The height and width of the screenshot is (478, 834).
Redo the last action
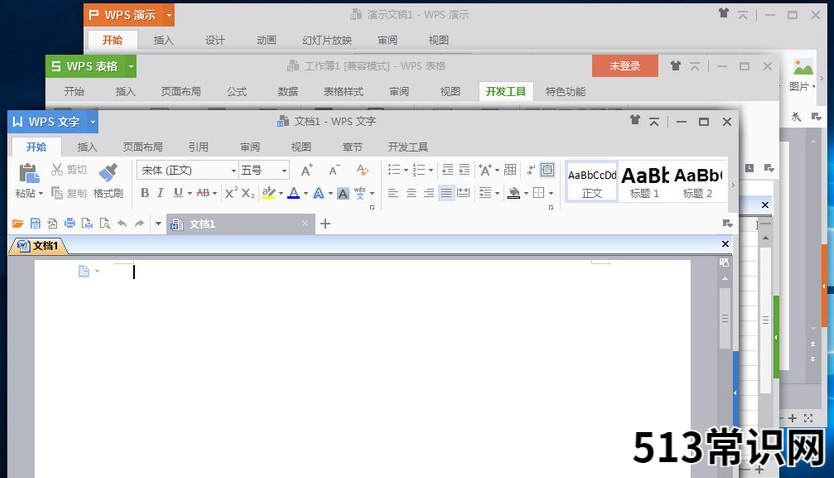coord(139,224)
